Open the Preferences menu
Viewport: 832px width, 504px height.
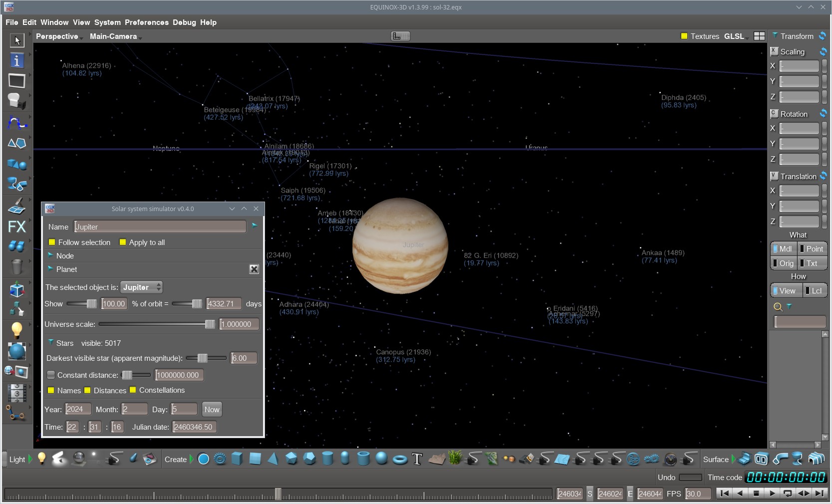[x=146, y=22]
